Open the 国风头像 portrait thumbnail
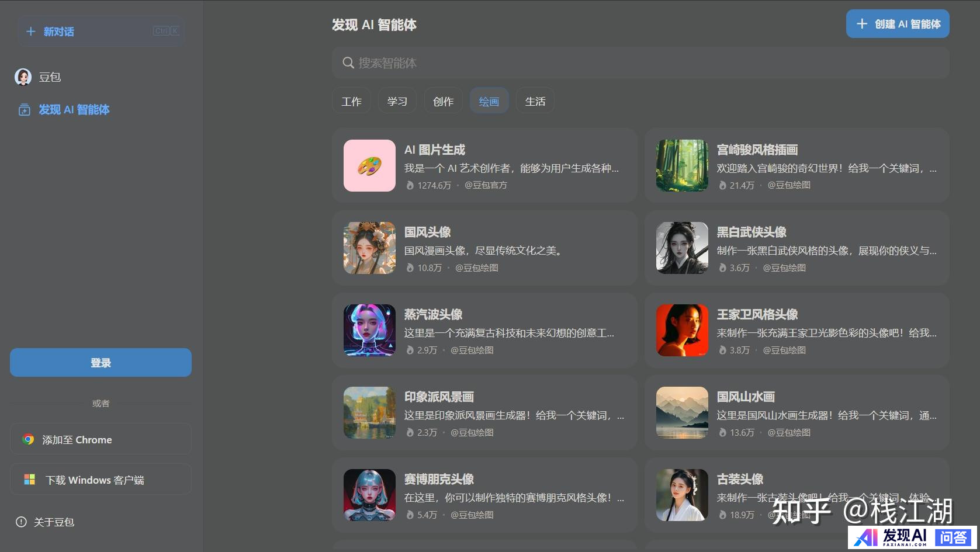Image resolution: width=980 pixels, height=552 pixels. point(369,248)
